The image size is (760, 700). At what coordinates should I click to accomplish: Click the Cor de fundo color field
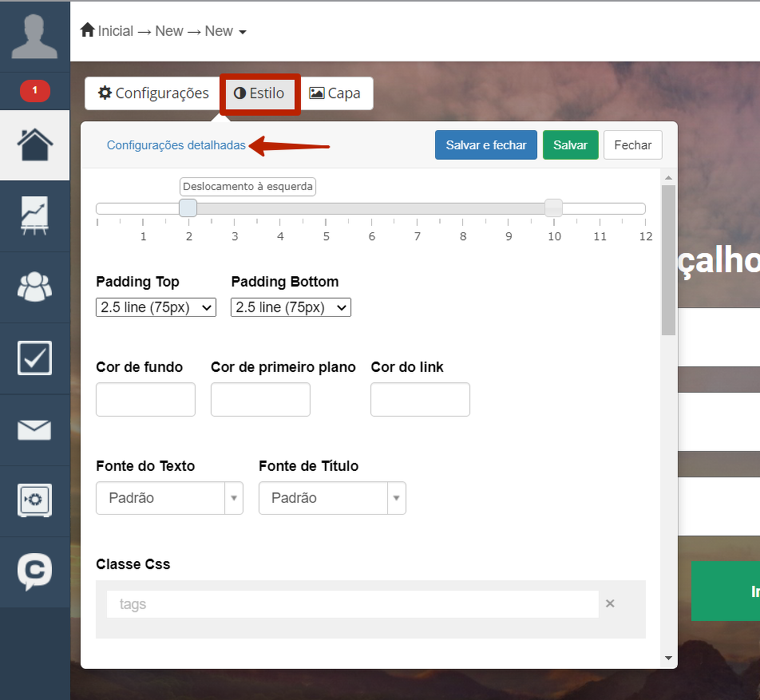145,399
